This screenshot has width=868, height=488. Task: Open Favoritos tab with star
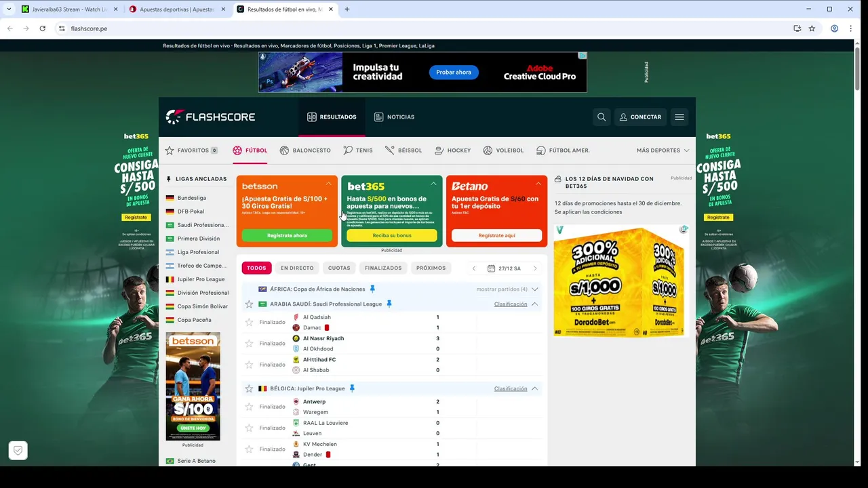[x=191, y=150]
